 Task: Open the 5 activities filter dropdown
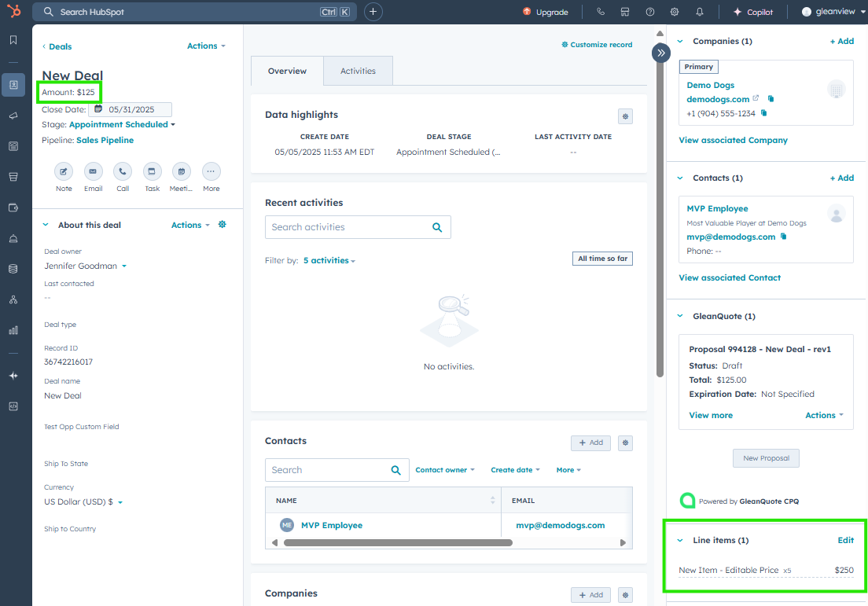pos(329,261)
